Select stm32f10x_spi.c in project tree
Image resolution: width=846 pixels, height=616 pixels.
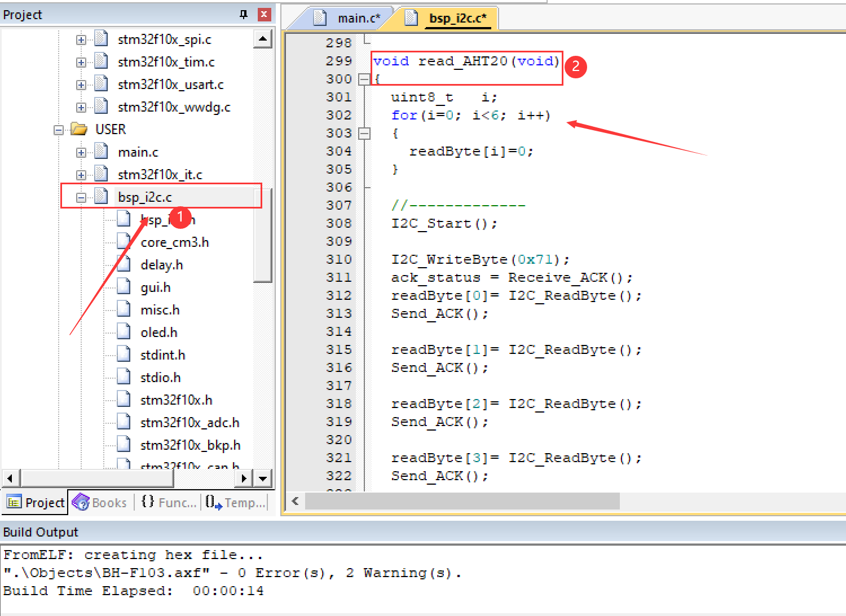click(x=164, y=39)
